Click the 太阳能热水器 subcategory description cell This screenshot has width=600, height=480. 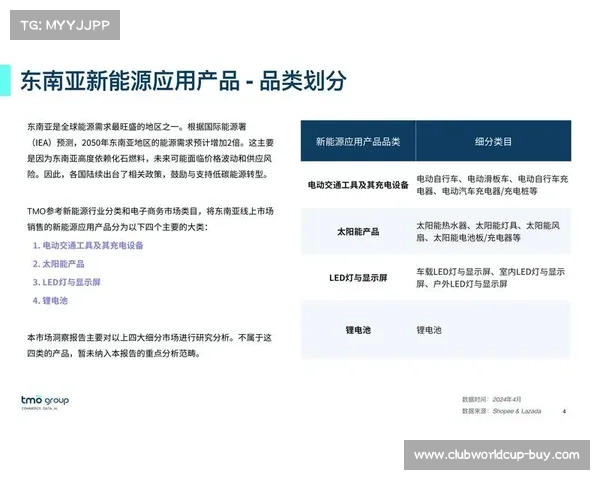click(492, 232)
